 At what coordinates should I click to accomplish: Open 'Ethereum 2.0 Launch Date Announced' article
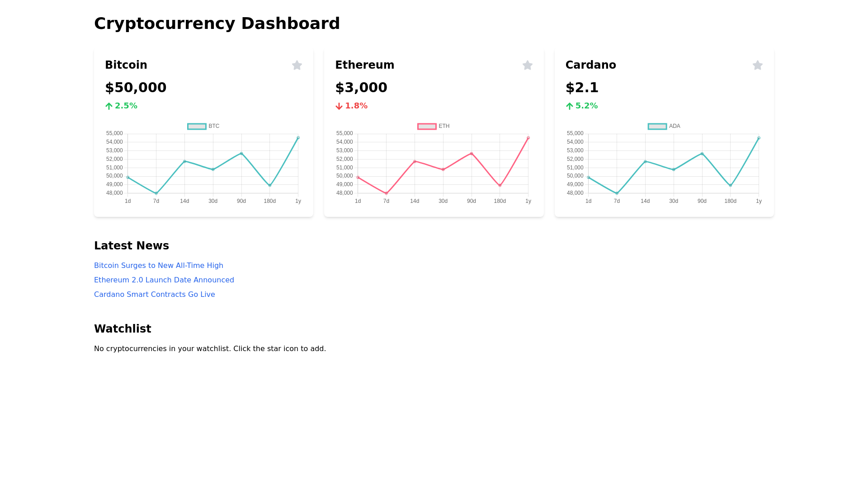[164, 280]
